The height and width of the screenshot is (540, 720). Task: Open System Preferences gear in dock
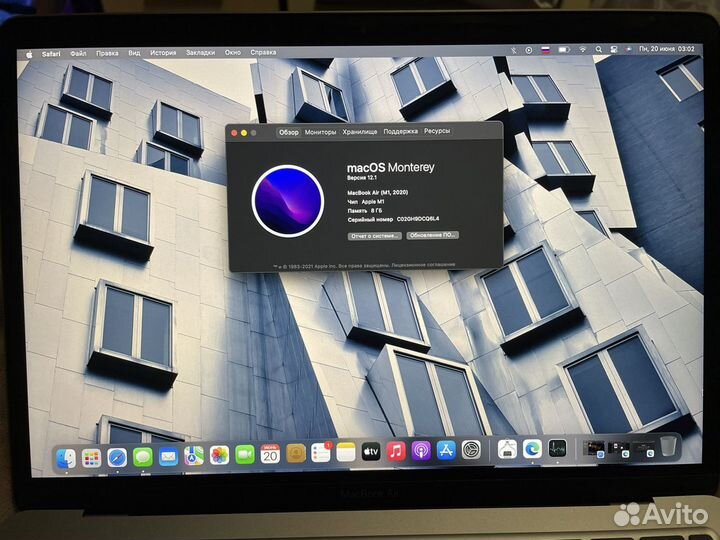click(x=471, y=450)
